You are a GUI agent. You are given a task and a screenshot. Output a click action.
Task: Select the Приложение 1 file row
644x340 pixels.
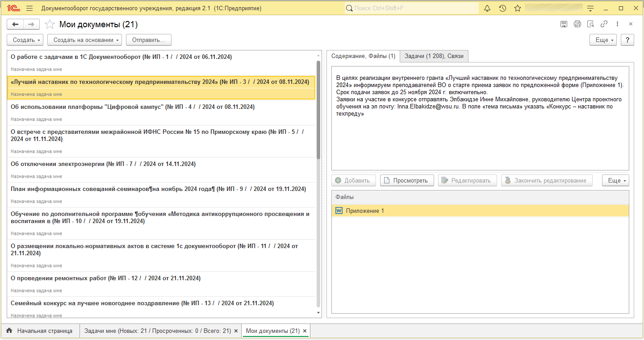[x=365, y=211]
